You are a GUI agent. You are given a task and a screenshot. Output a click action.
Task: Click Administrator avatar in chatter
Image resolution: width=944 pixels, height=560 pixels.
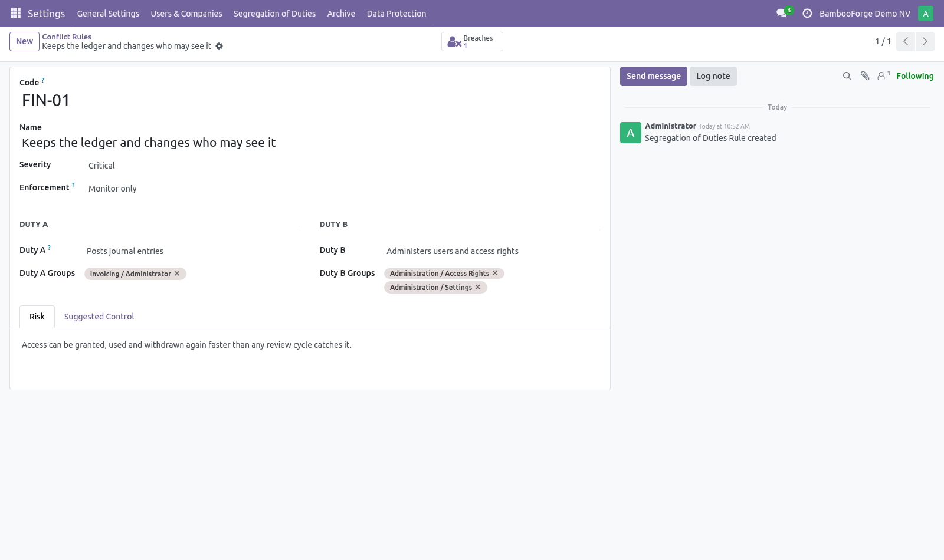tap(631, 133)
